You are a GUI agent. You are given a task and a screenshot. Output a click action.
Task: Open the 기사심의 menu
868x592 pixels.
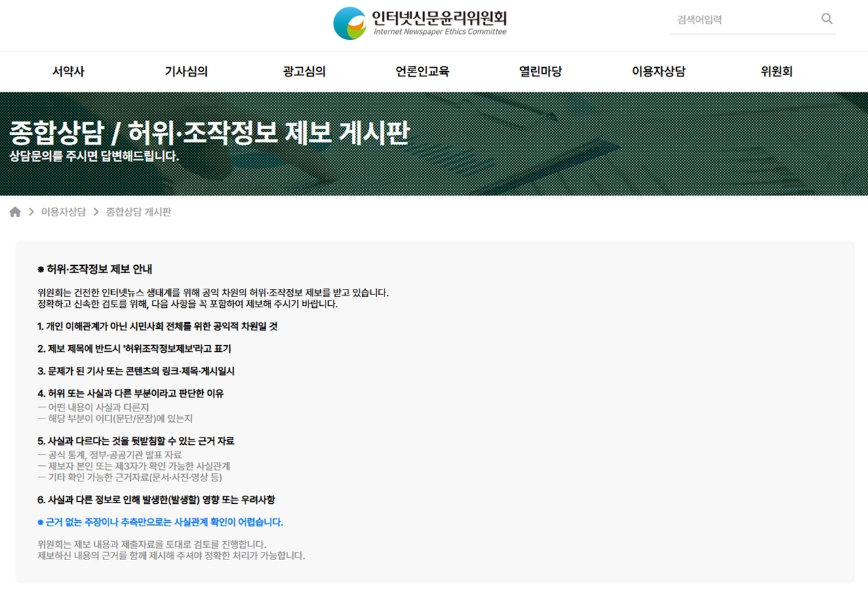tap(186, 71)
